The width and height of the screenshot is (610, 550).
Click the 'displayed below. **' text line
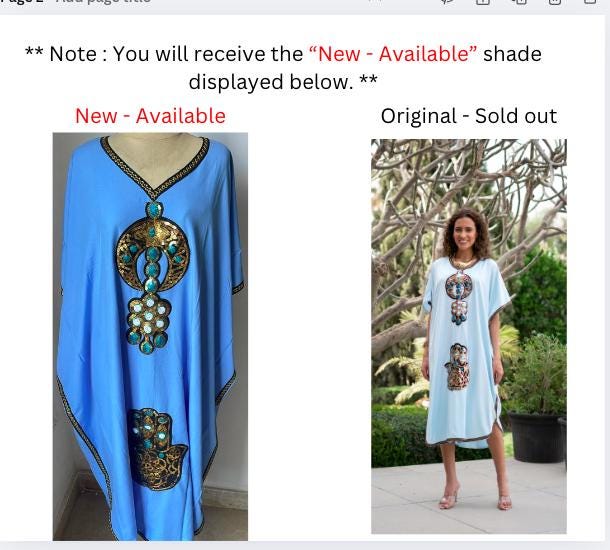tap(283, 82)
